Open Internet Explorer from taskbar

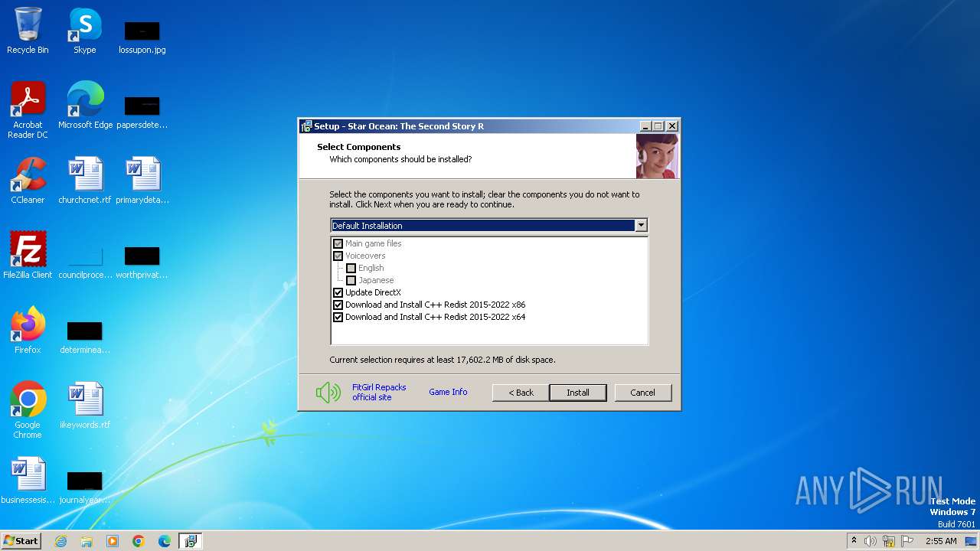point(60,541)
